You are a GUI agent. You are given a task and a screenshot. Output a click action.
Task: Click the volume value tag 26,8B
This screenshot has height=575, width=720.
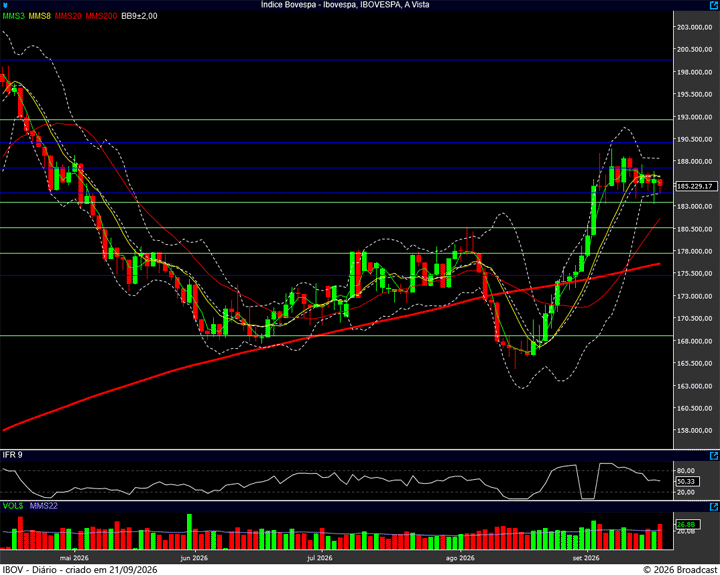[x=687, y=524]
